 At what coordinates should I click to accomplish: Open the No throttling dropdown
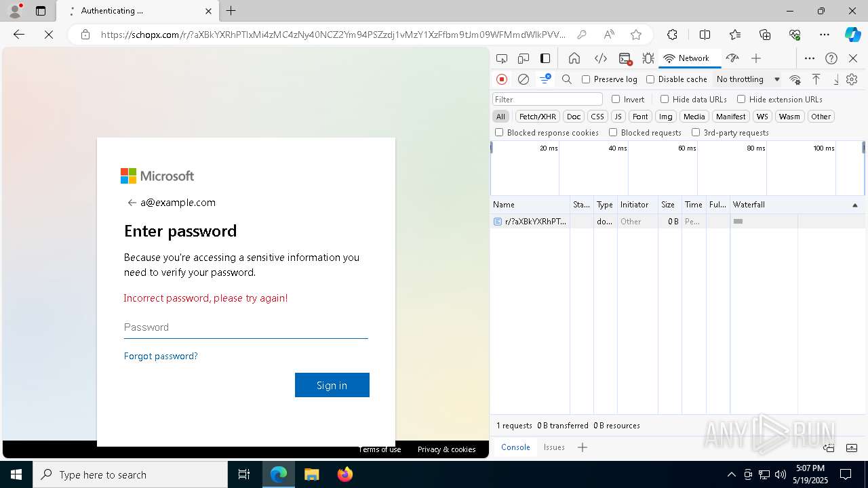tap(749, 79)
